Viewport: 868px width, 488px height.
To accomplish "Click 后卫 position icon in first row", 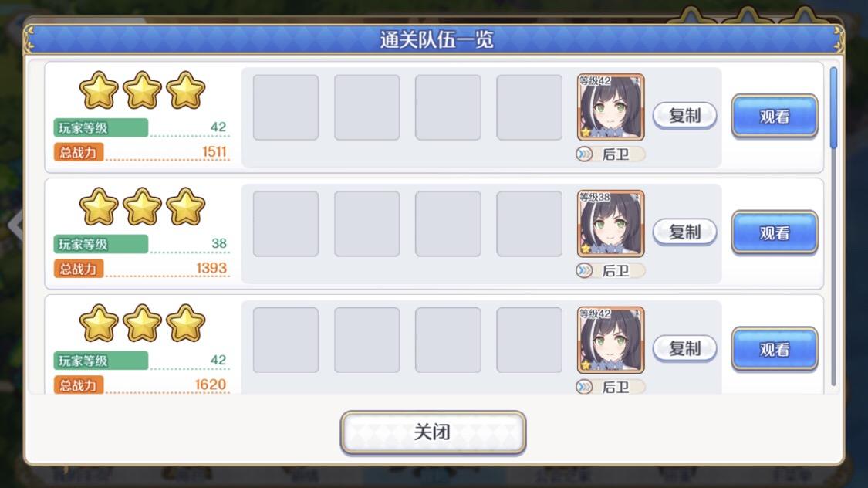I will [584, 154].
